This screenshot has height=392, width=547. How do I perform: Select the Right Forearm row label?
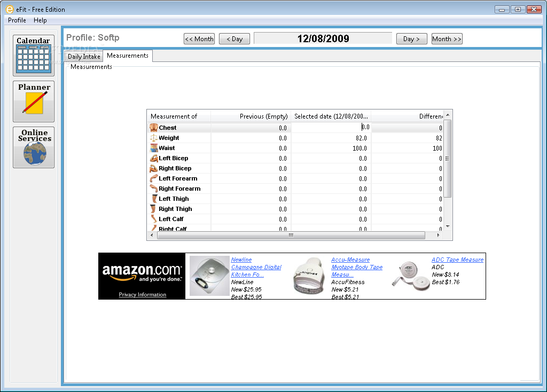tap(179, 189)
